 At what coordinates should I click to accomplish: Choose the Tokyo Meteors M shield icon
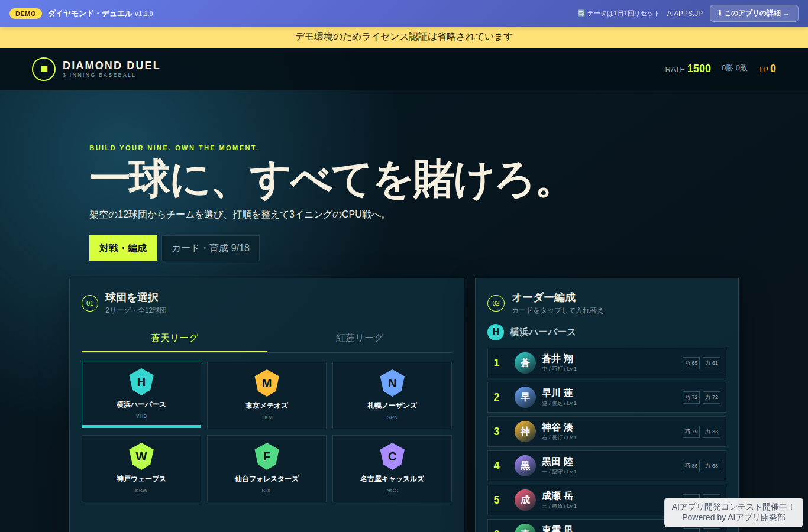pos(267,383)
